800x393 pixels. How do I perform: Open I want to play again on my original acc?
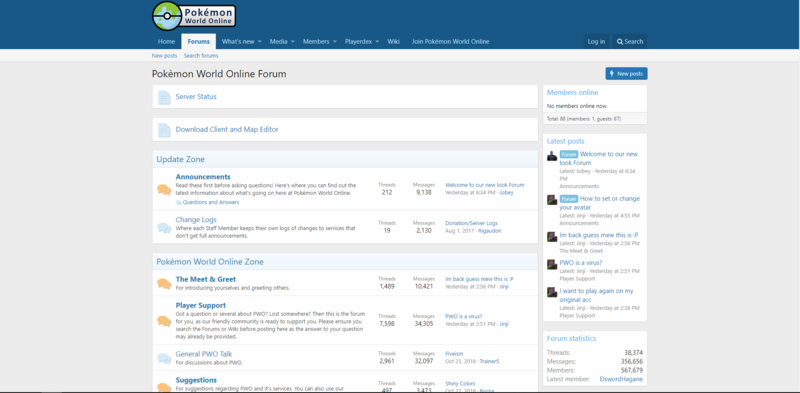click(x=596, y=296)
